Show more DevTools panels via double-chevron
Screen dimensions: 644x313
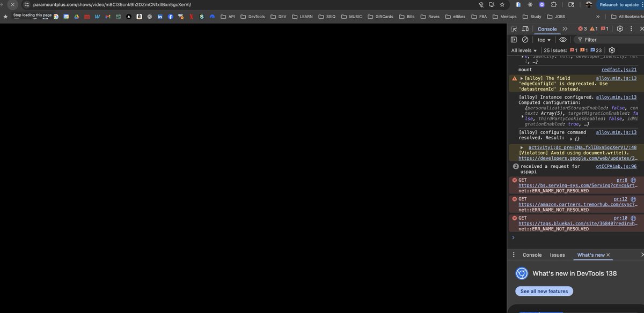click(x=565, y=29)
